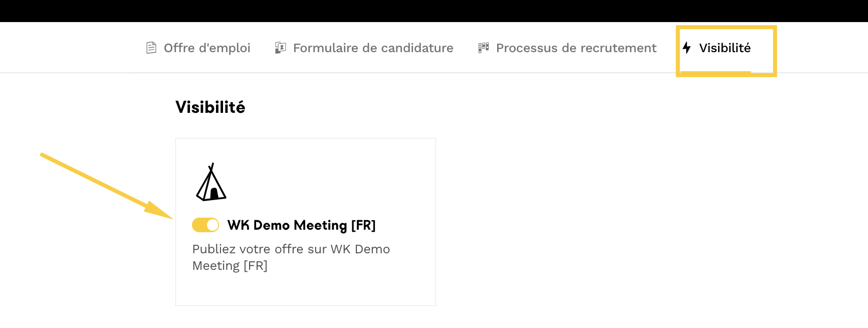
Task: Click the white knob of the yellow switch
Action: (x=212, y=225)
